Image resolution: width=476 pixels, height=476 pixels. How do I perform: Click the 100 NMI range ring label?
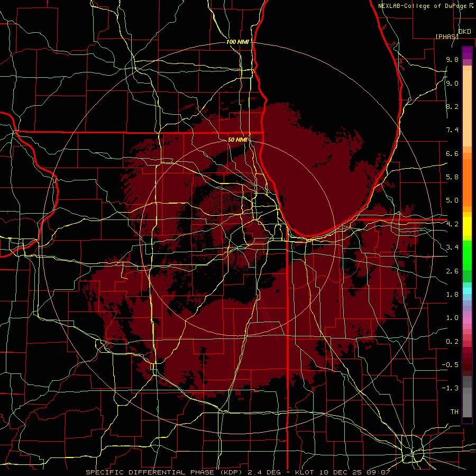coord(237,42)
